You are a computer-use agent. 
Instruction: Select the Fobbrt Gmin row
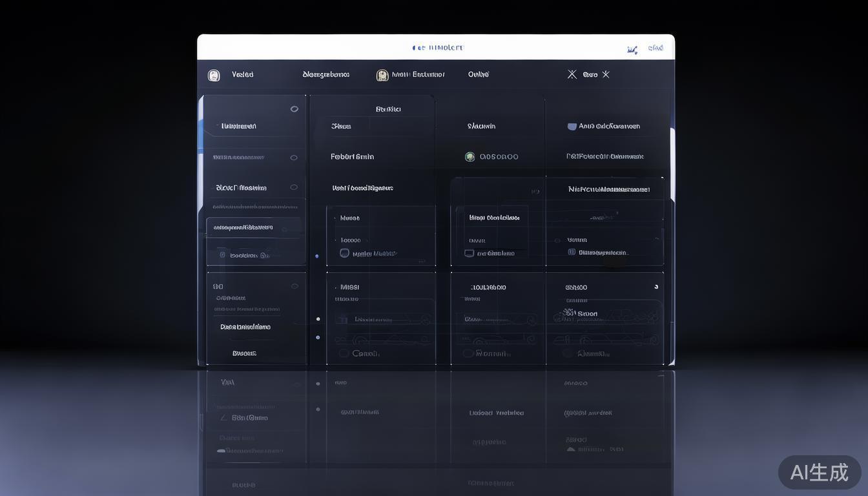click(352, 157)
